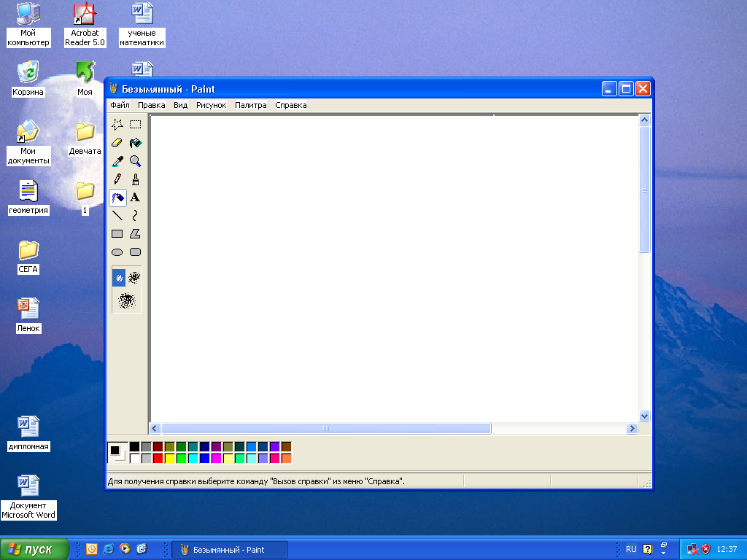Click Безымянный - Paint taskbar button
The height and width of the screenshot is (560, 747).
pyautogui.click(x=229, y=550)
